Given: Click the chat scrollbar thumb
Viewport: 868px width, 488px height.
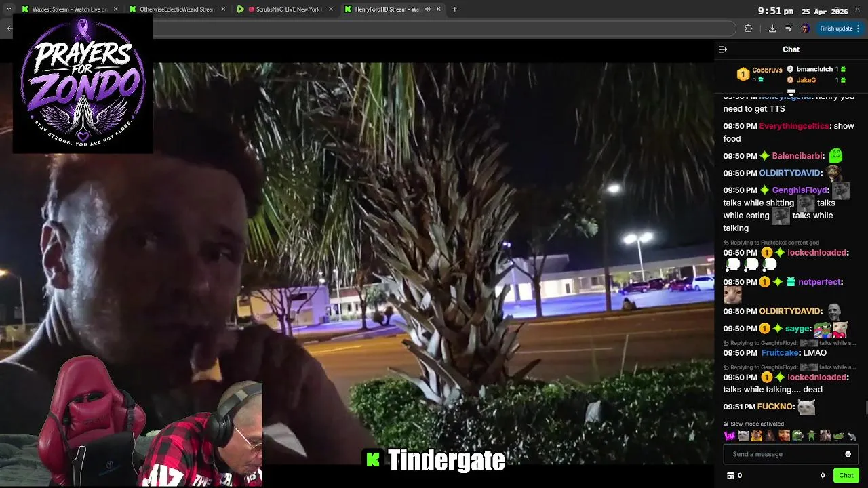Looking at the screenshot, I should click(865, 407).
